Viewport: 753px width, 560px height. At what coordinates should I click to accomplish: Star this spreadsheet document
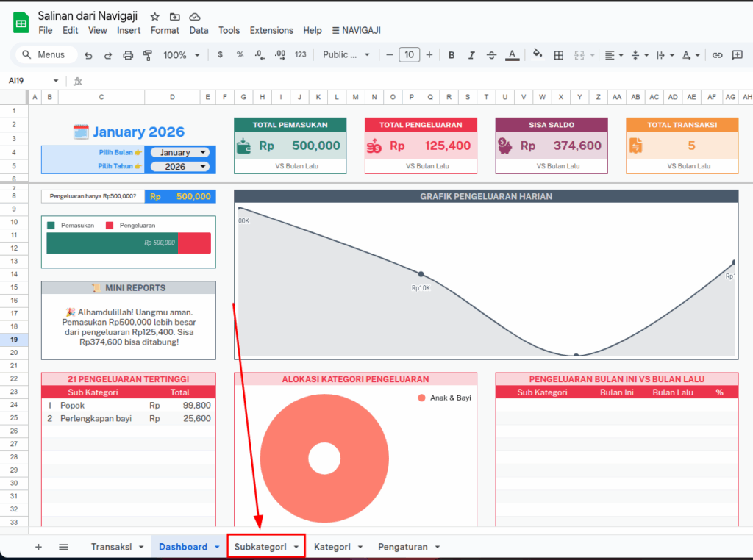(154, 16)
